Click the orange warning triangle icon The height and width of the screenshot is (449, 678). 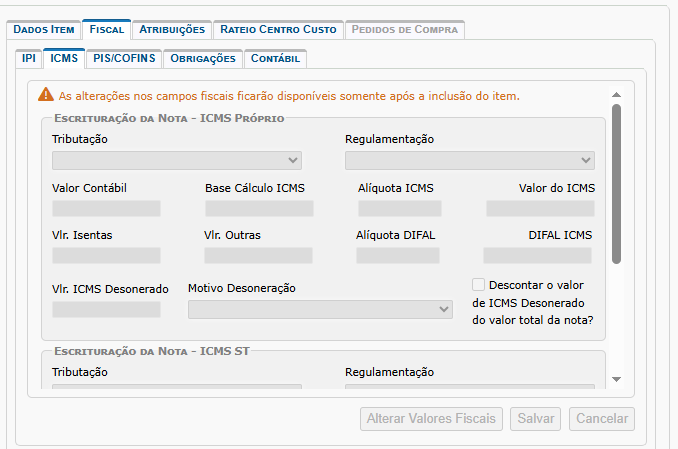pos(45,95)
